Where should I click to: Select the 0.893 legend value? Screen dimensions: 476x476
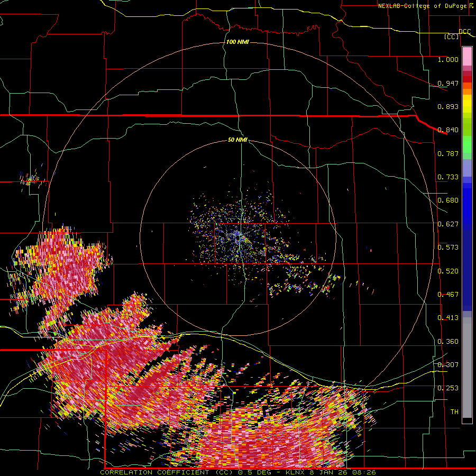[448, 106]
